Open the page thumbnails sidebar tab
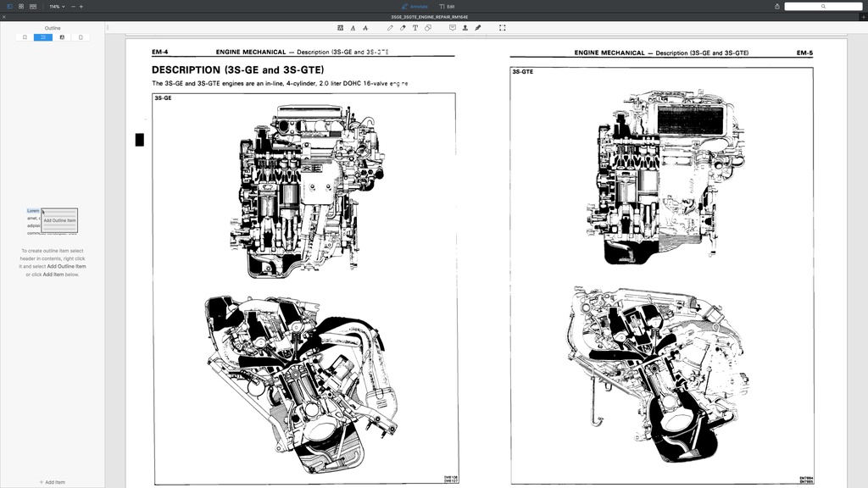The image size is (868, 488). coord(81,37)
